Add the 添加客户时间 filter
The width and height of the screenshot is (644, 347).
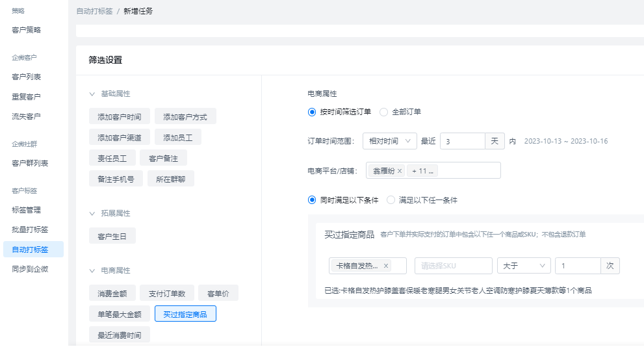(120, 116)
